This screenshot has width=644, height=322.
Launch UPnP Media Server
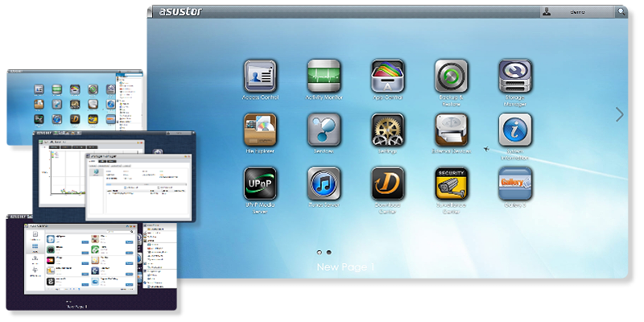click(260, 184)
